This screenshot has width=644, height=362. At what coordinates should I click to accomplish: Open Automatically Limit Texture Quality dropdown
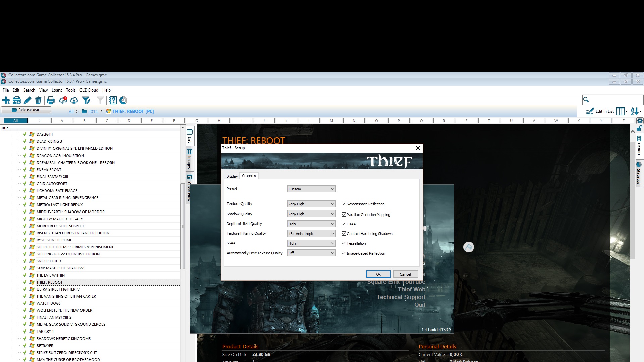click(x=311, y=253)
